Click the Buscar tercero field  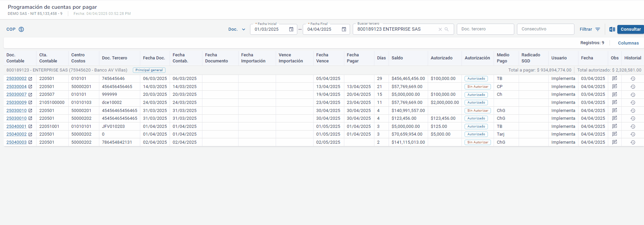click(x=403, y=29)
